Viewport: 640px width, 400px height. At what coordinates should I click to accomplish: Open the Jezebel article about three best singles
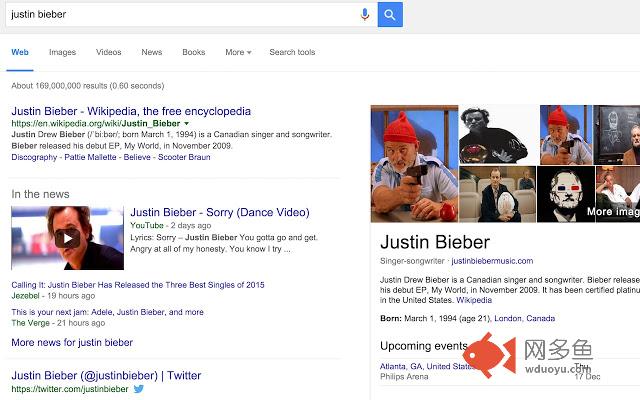pos(138,285)
